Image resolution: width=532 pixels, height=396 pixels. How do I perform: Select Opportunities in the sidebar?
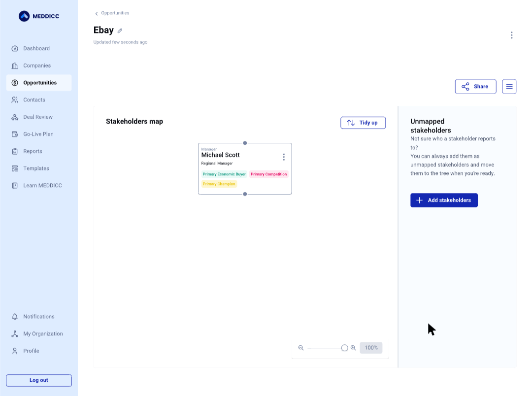tap(39, 83)
